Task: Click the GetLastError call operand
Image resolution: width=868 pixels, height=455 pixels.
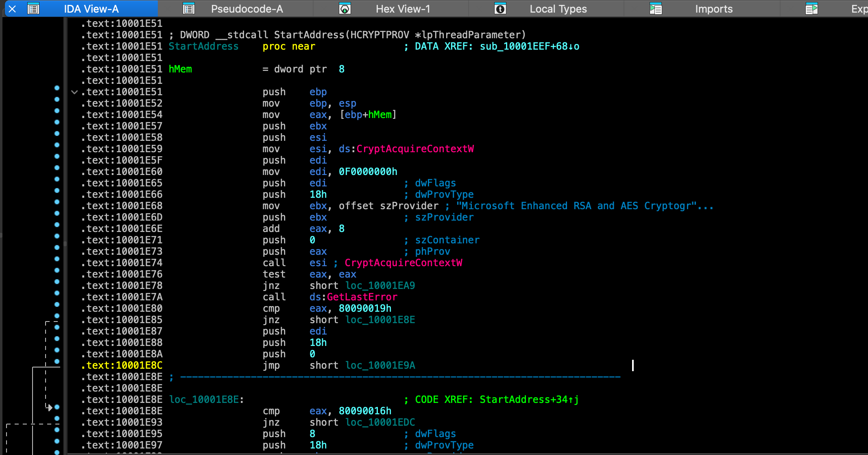Action: tap(362, 297)
